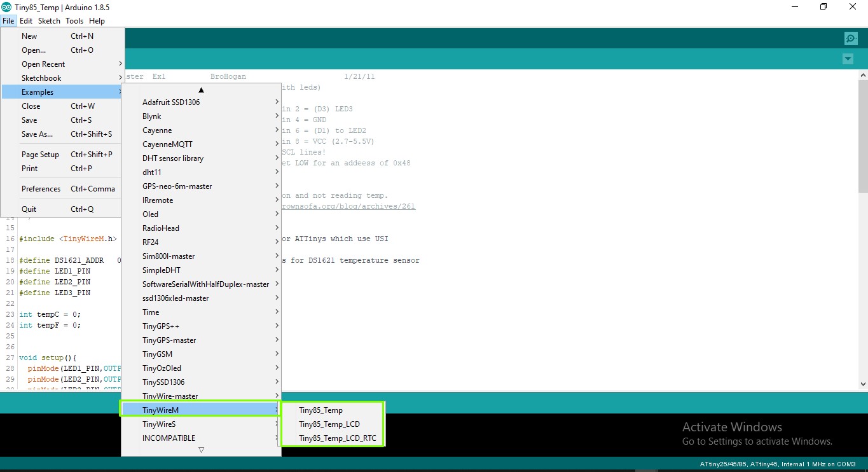Click the editor scrollbar down arrow
Image resolution: width=868 pixels, height=472 pixels.
(863, 384)
